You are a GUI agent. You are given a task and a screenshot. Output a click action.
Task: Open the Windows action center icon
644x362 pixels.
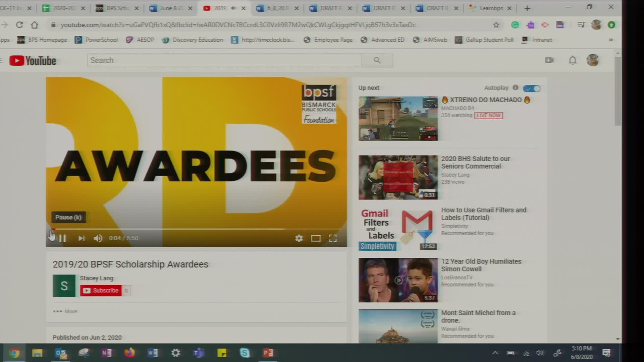tap(606, 353)
